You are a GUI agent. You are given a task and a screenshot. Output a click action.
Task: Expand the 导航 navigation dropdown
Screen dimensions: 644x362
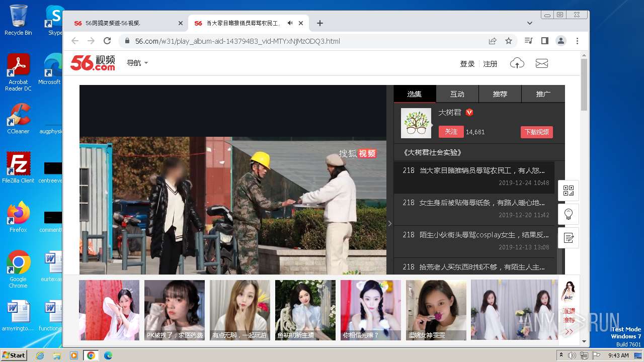click(x=137, y=63)
